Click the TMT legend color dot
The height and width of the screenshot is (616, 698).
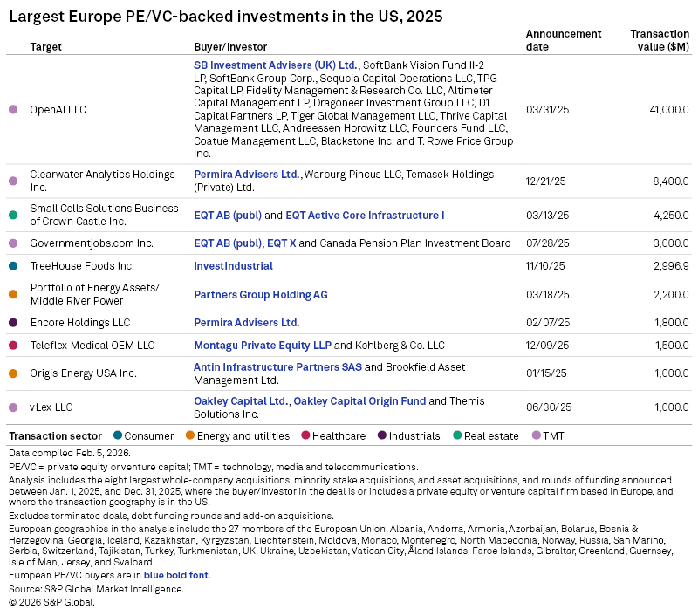536,435
